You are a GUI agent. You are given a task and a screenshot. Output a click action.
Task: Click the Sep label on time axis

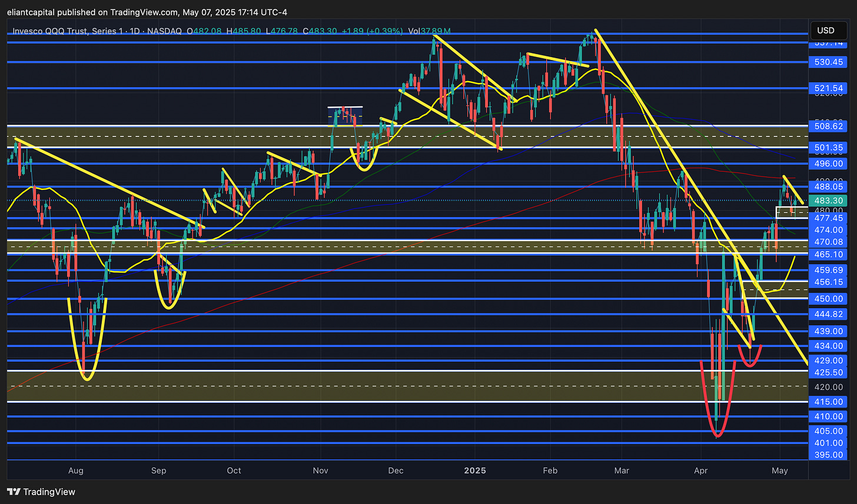click(x=158, y=470)
